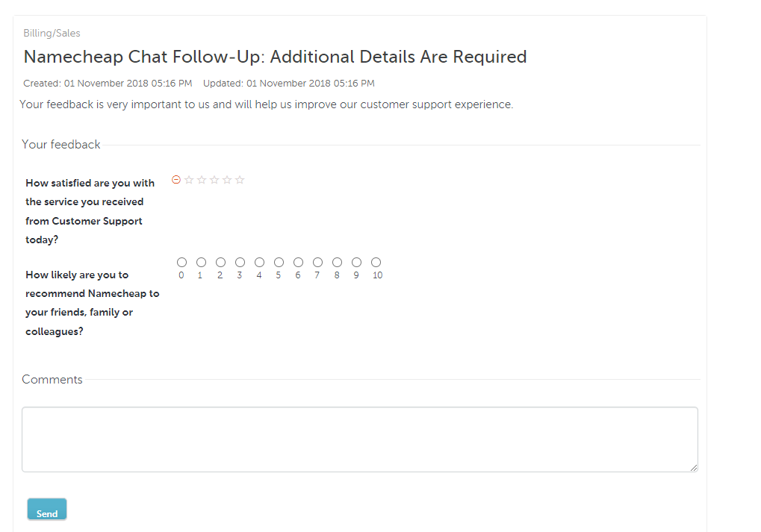This screenshot has height=532, width=761.
Task: Rate two stars for customer support
Action: pyautogui.click(x=202, y=180)
